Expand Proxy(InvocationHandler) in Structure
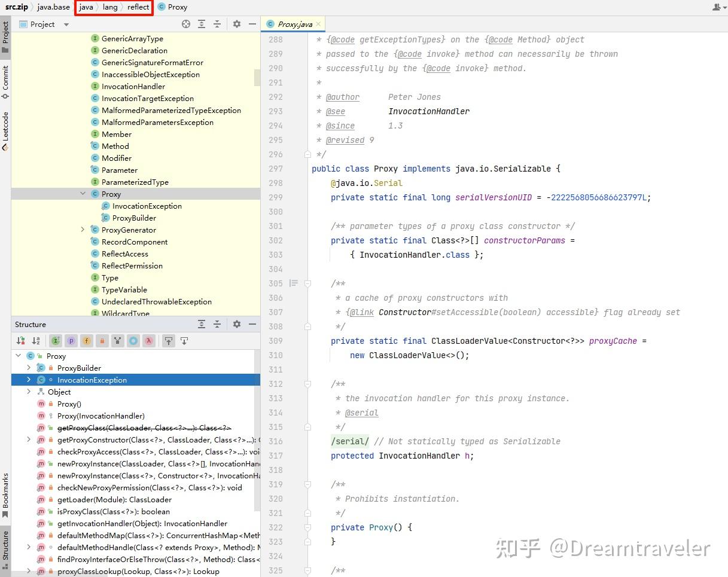728x577 pixels. pos(29,416)
